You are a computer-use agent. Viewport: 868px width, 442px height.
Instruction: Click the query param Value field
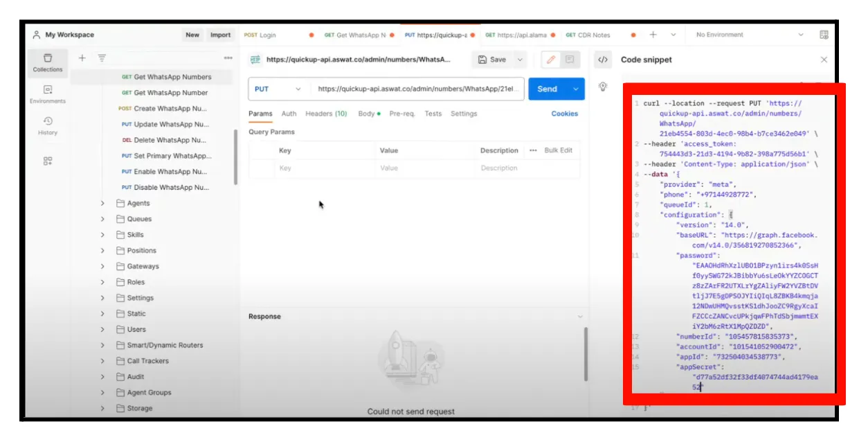coord(425,168)
